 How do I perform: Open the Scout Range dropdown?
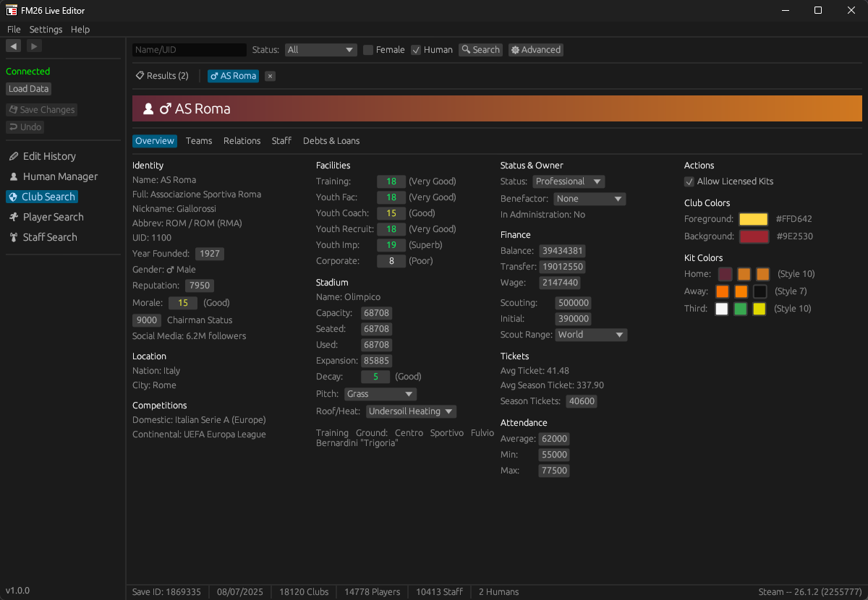(x=591, y=335)
